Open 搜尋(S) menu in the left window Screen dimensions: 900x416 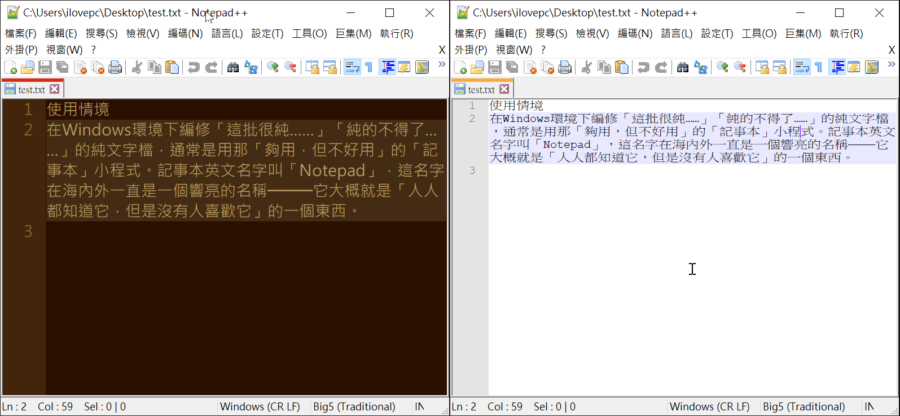point(102,33)
